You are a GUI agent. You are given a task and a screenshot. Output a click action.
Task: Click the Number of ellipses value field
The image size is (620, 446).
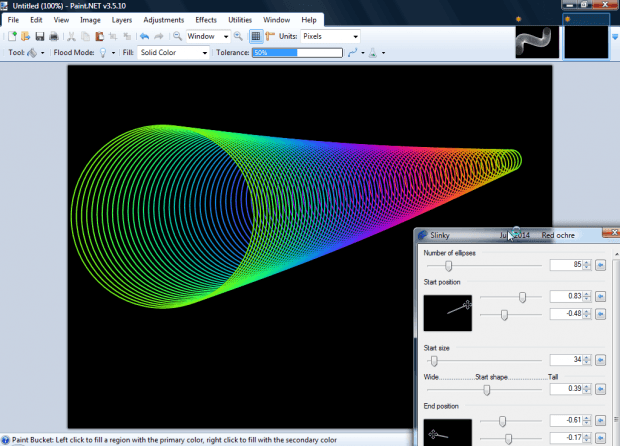566,266
